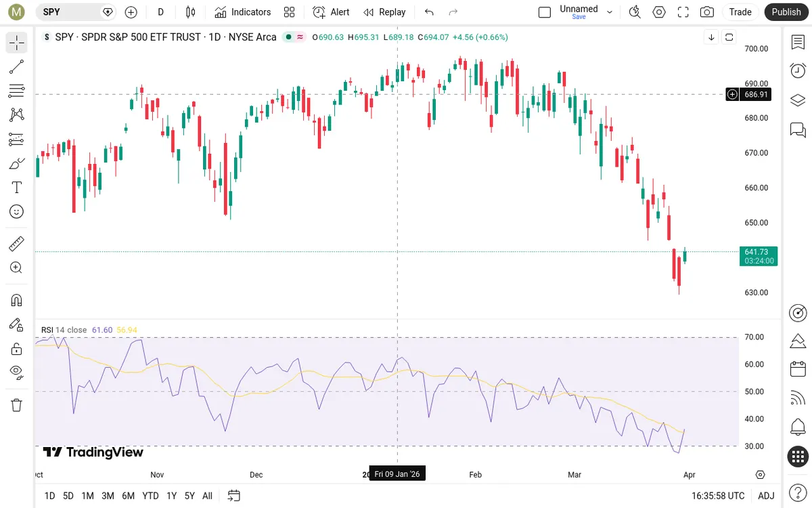Image resolution: width=812 pixels, height=508 pixels.
Task: Open quick search magnifier icon
Action: pos(635,12)
